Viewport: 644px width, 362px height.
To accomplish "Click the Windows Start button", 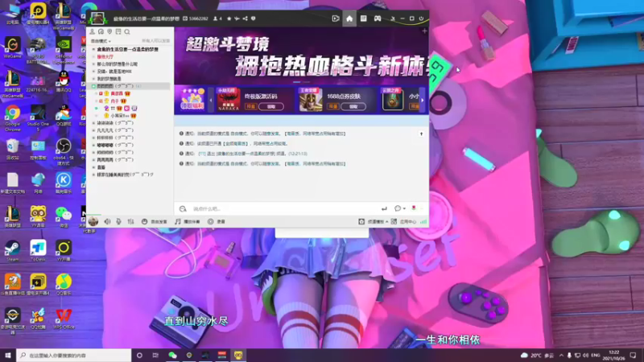I will (8, 355).
